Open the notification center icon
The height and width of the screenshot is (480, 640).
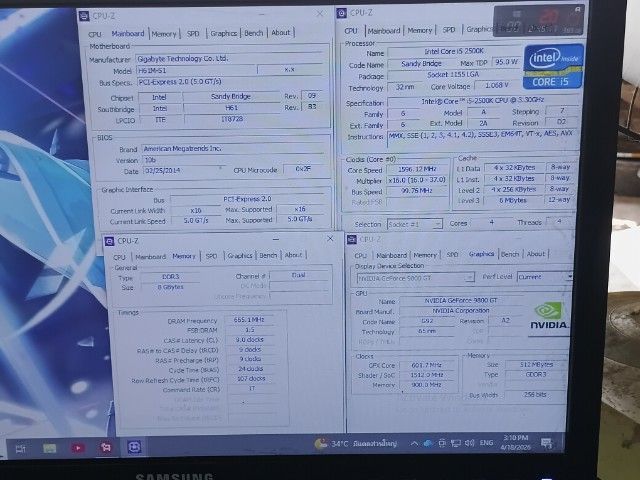[x=546, y=442]
